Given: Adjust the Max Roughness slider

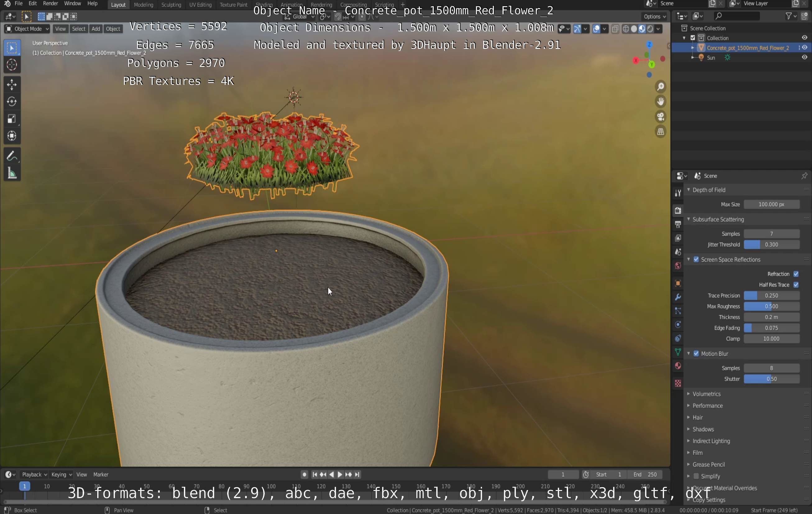Looking at the screenshot, I should (772, 306).
